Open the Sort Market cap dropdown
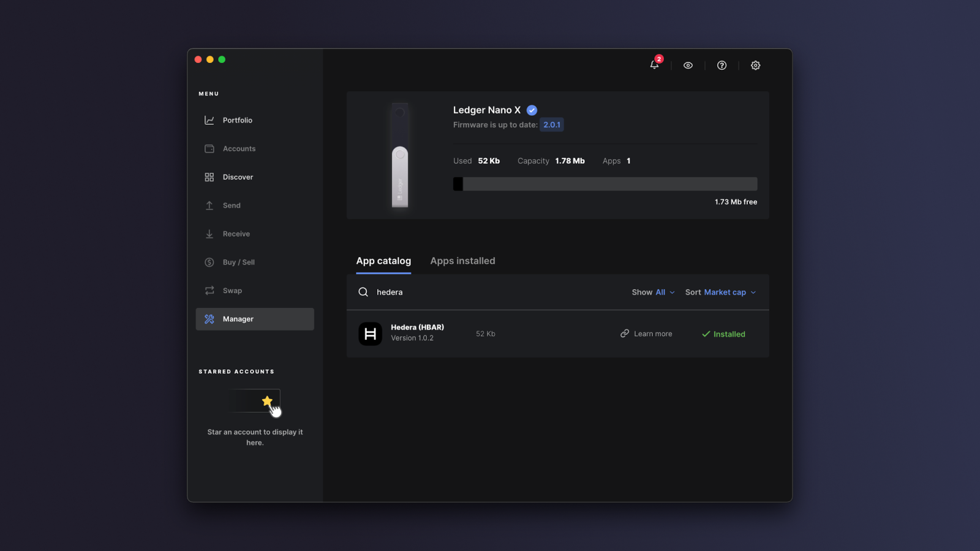The width and height of the screenshot is (980, 551). 725,292
